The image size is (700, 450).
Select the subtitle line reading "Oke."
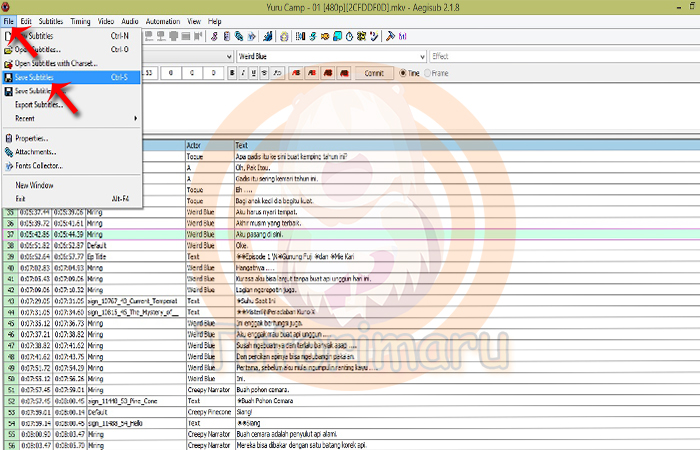(x=351, y=246)
